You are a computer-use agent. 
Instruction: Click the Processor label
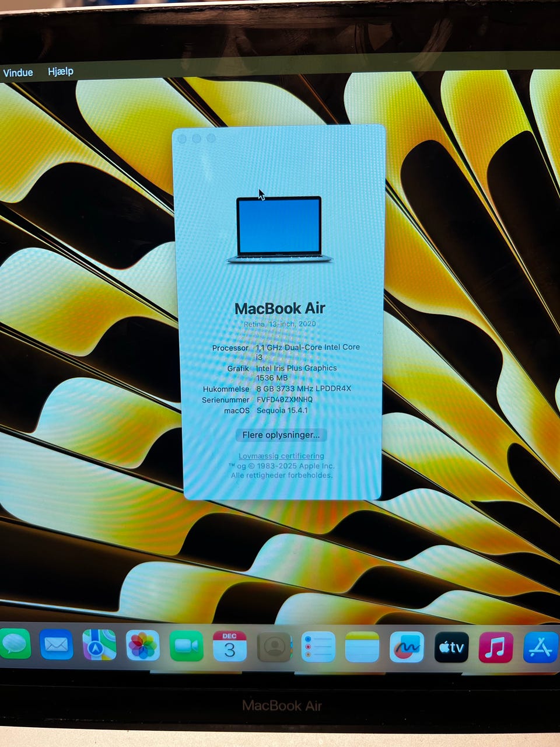[x=230, y=348]
